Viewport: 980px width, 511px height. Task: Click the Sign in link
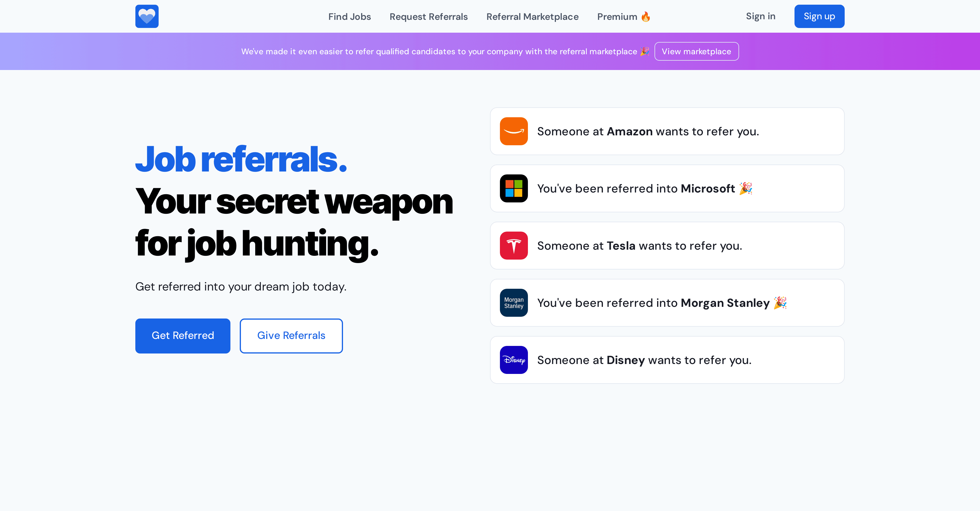point(760,16)
